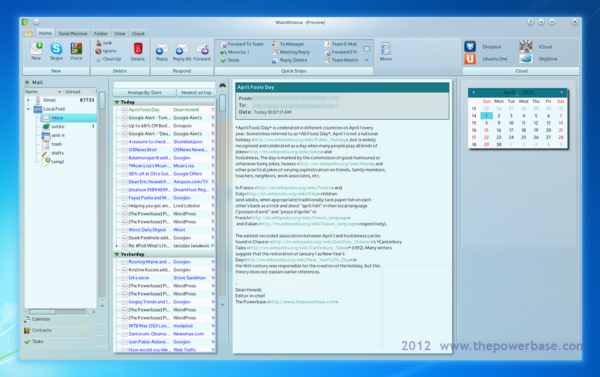Go to next month in the calendar

561,93
